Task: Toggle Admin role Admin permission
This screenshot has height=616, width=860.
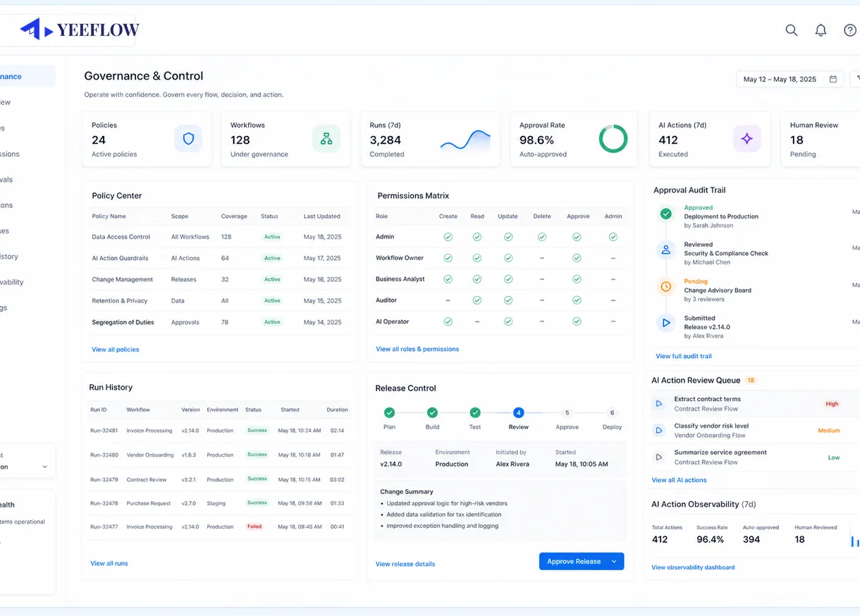Action: [x=613, y=237]
